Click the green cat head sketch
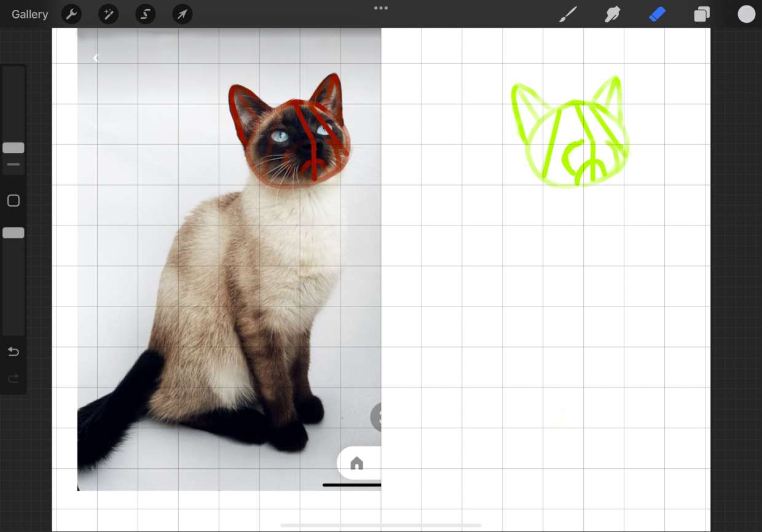Image resolution: width=762 pixels, height=532 pixels. 569,135
